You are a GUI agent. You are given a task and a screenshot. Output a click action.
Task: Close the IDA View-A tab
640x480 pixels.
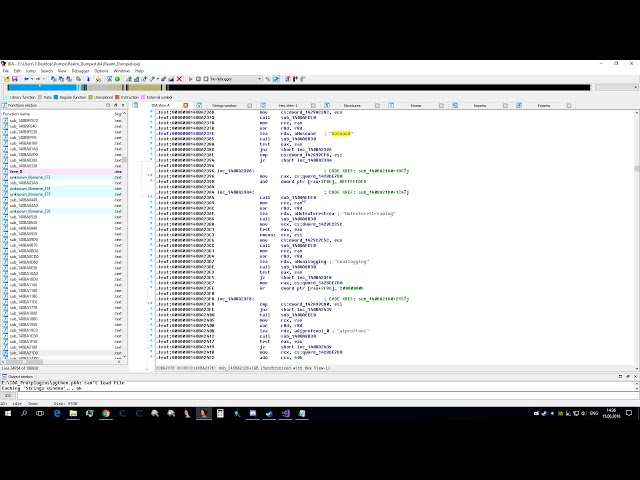point(186,105)
